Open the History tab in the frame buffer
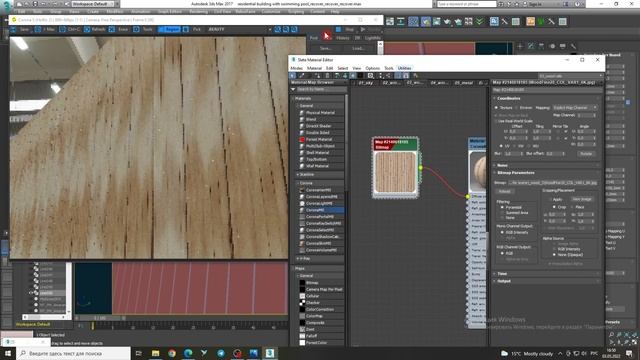The image size is (640, 360). pyautogui.click(x=342, y=38)
